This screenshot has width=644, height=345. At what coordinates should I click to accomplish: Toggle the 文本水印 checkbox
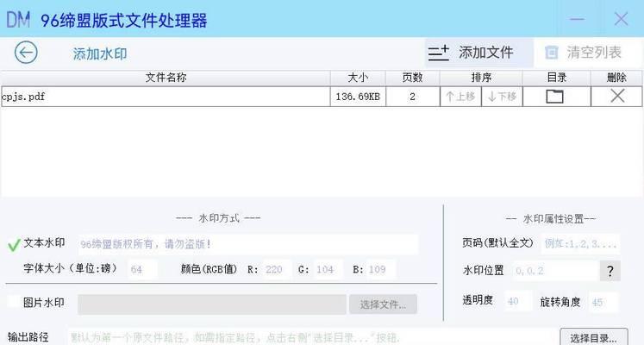[14, 245]
